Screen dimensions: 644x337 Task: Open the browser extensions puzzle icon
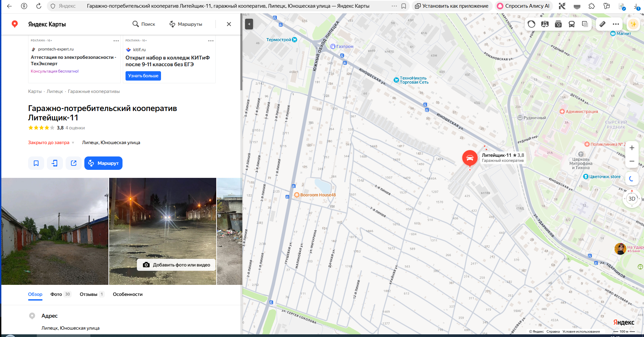pos(592,6)
